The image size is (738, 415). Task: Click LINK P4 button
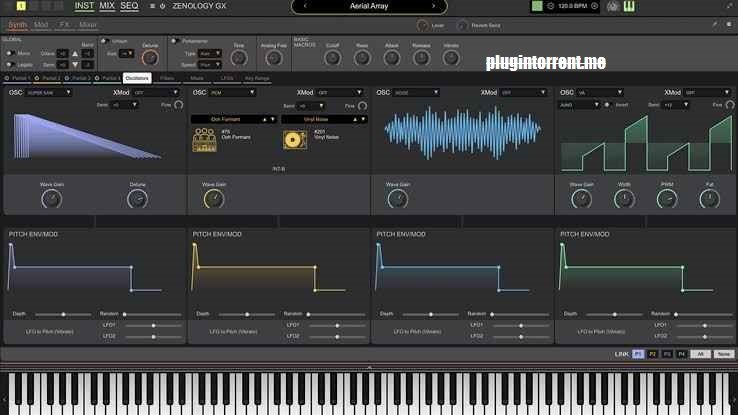click(x=682, y=354)
